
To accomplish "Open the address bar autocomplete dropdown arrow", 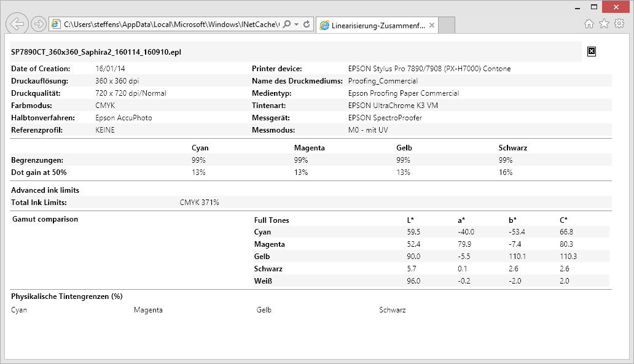I will [296, 24].
